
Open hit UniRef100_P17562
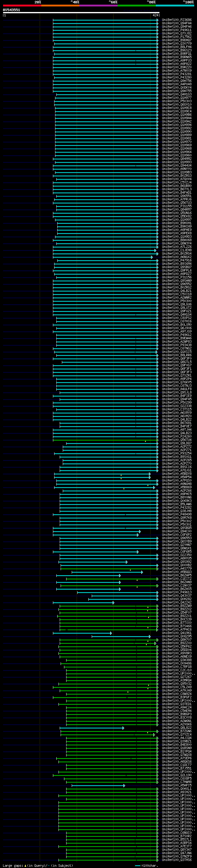click(176, 37)
